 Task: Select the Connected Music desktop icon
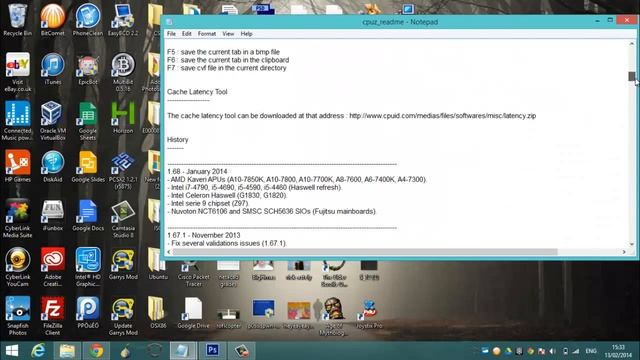18,121
